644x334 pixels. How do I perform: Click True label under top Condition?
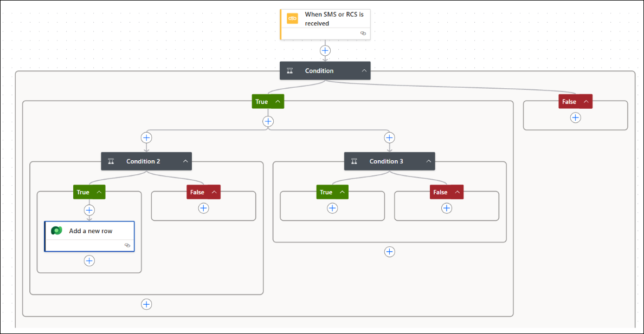pos(262,101)
